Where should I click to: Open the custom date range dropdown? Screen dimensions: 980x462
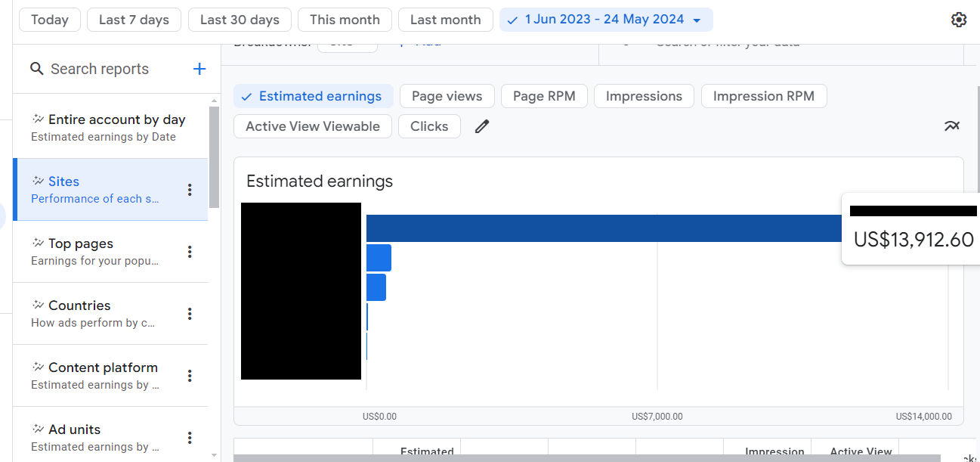click(606, 20)
